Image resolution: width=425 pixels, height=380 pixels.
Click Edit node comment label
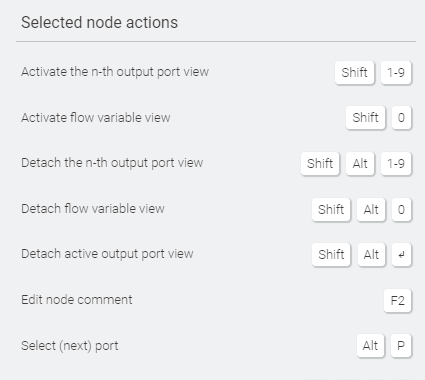click(x=77, y=300)
